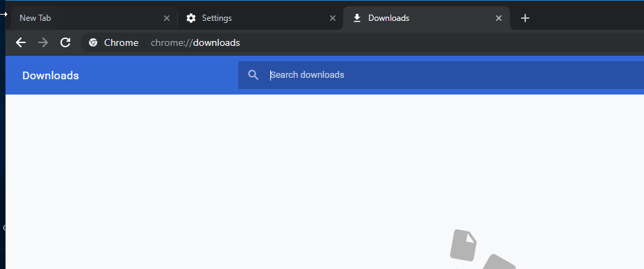This screenshot has width=644, height=269.
Task: Switch to the Settings tab
Action: 260,18
